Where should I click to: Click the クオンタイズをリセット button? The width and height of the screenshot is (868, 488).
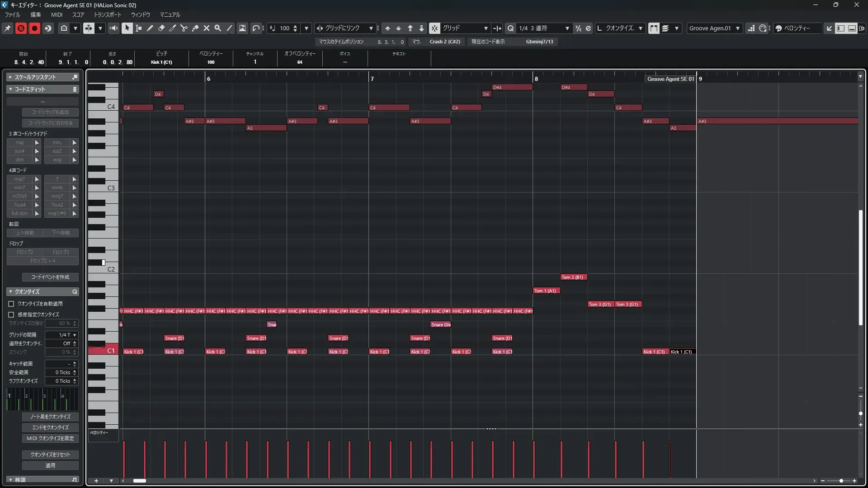click(50, 455)
